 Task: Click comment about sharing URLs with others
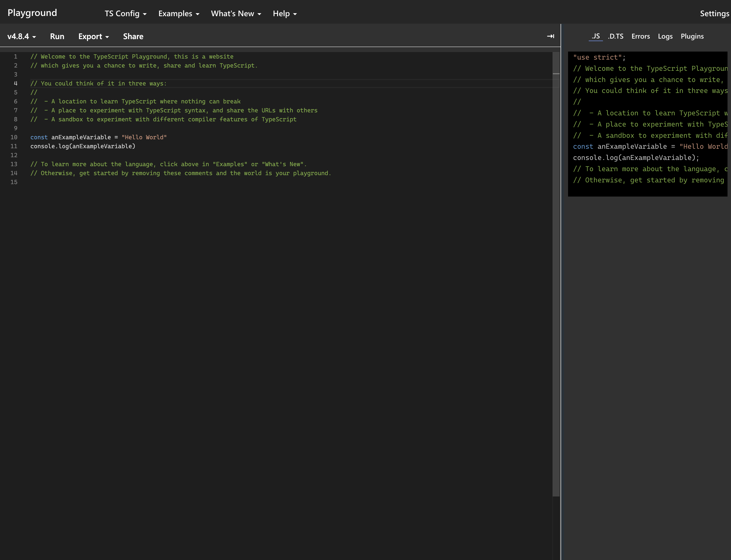(x=174, y=110)
